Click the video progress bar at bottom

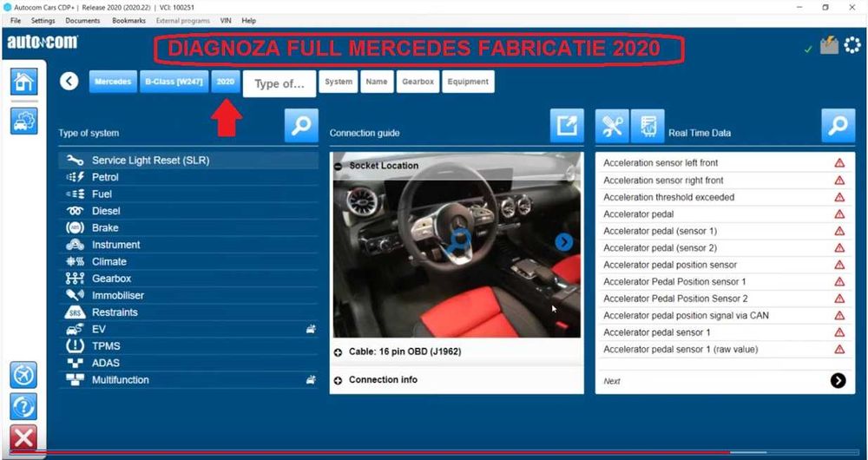click(x=434, y=452)
